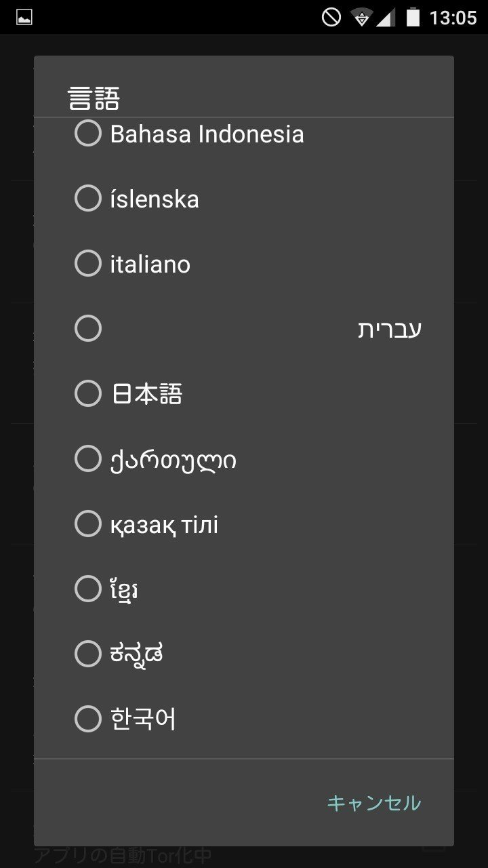This screenshot has width=488, height=868.
Task: Tap the 13:05 clock in status bar
Action: pos(453,18)
